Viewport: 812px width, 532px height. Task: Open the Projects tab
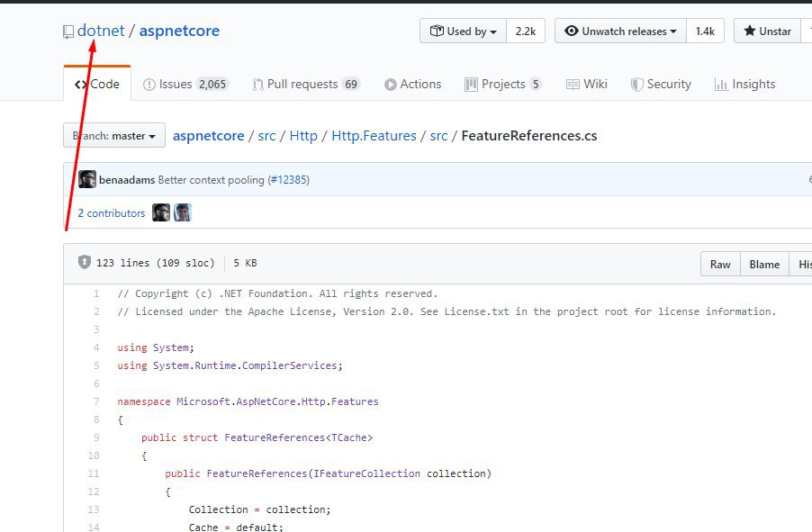point(503,84)
